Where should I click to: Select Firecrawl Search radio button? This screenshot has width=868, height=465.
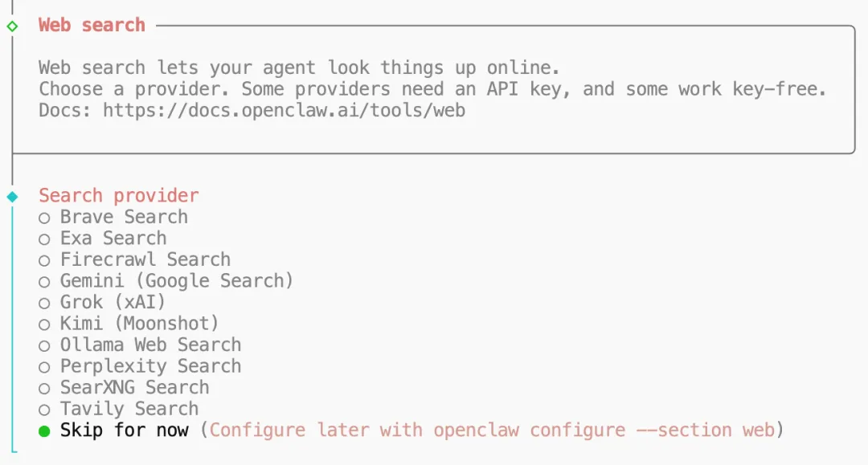click(x=44, y=260)
